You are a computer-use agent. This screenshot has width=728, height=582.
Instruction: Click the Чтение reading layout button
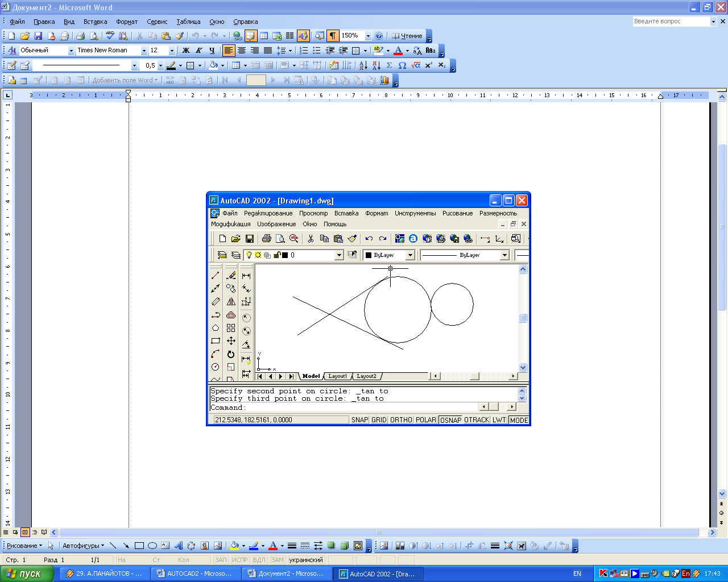407,36
